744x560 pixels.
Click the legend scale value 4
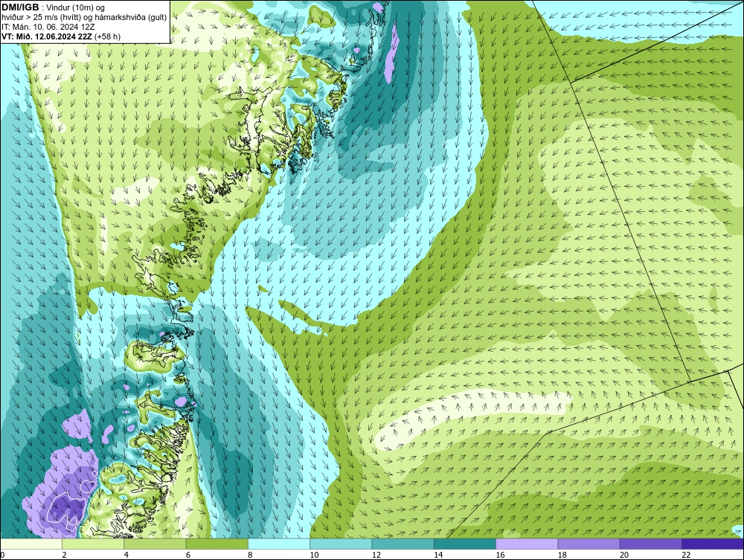126,556
